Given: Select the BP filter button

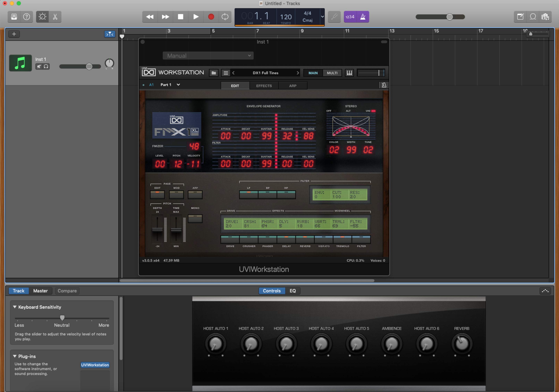Looking at the screenshot, I should click(x=267, y=195).
